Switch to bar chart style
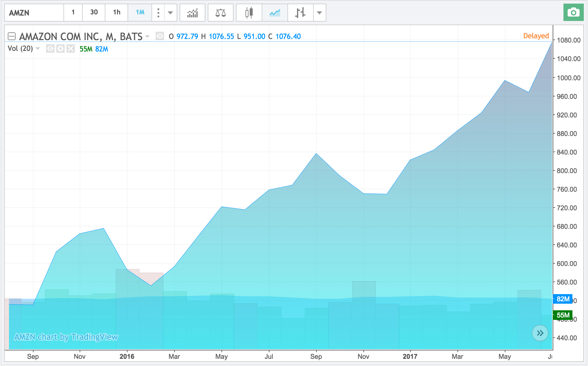588x366 pixels. [x=300, y=13]
